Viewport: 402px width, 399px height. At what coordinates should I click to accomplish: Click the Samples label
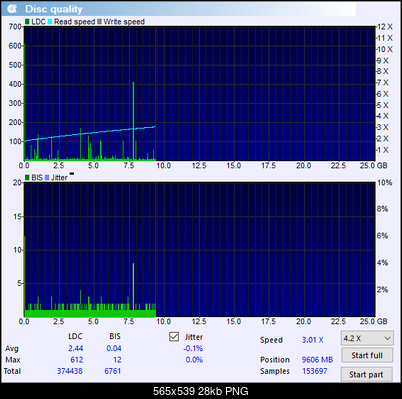[275, 371]
